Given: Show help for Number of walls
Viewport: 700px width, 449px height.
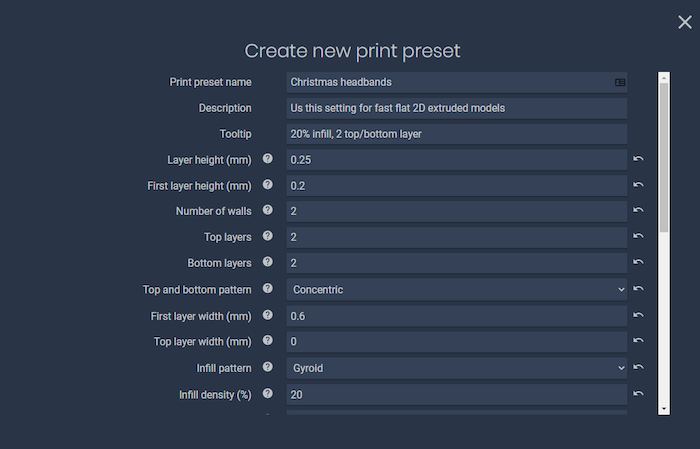Looking at the screenshot, I should [x=267, y=210].
